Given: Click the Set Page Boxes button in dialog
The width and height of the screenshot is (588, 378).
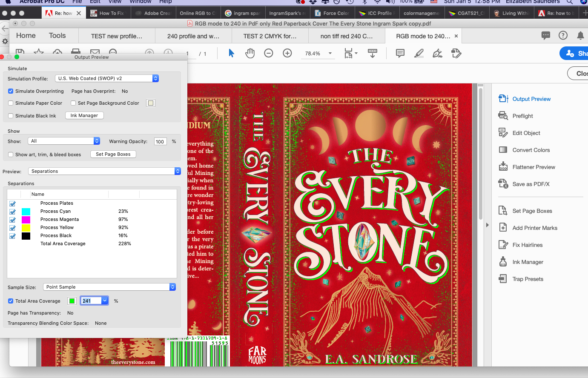Looking at the screenshot, I should 113,154.
